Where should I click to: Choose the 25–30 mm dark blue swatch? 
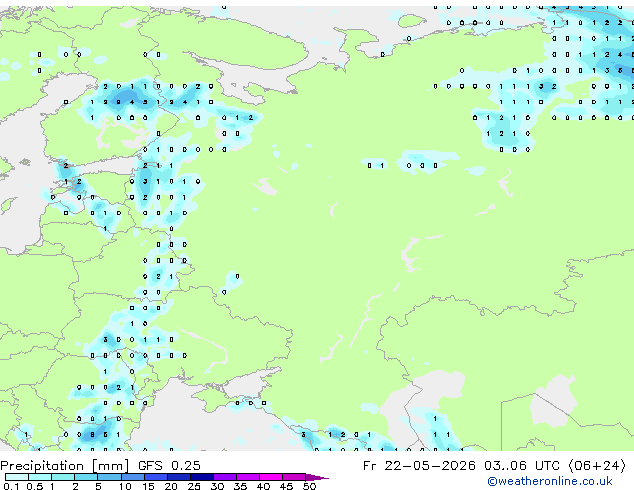[x=201, y=477]
